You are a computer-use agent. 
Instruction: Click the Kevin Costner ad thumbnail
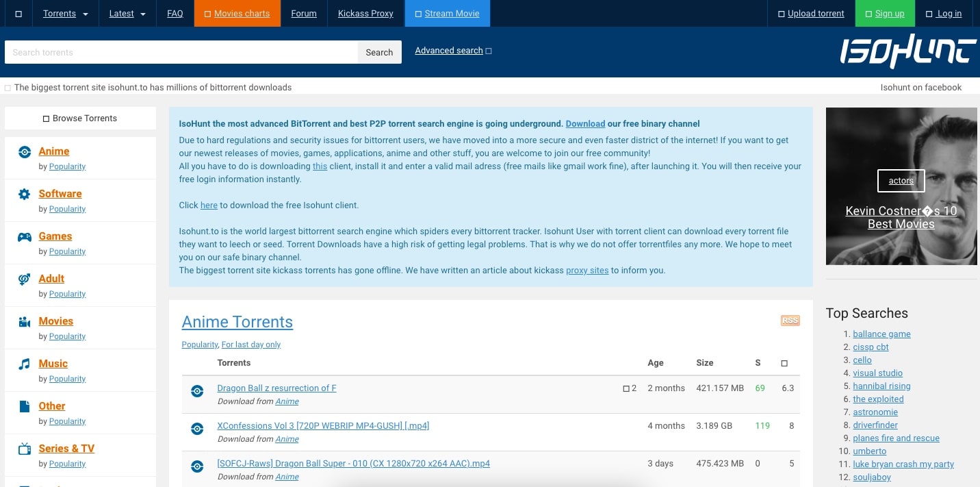tap(901, 186)
